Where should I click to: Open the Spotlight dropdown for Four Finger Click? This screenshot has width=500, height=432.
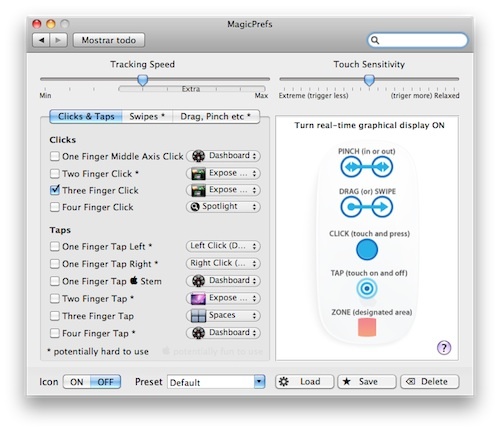tap(223, 207)
